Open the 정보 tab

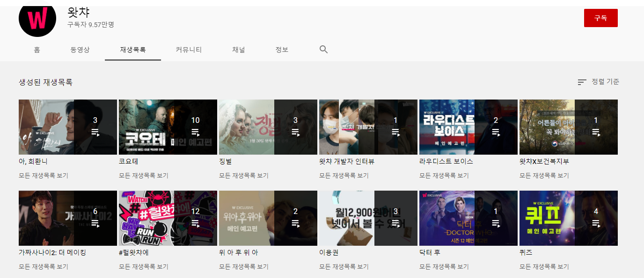click(x=282, y=50)
